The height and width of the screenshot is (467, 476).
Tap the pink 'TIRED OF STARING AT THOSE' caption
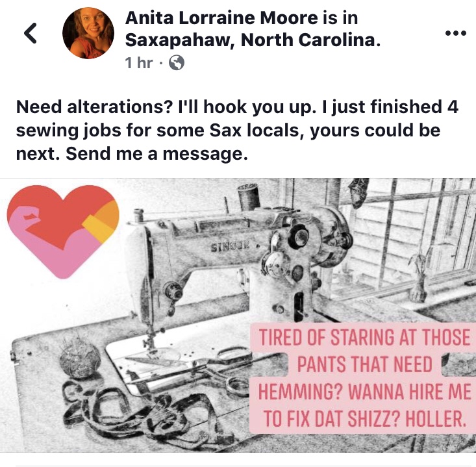click(364, 337)
